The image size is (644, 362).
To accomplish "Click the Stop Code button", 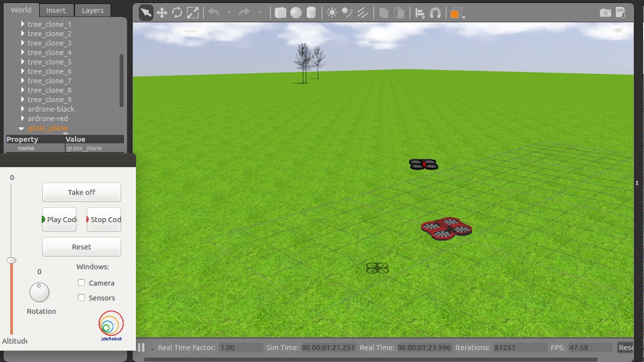I will pyautogui.click(x=104, y=220).
